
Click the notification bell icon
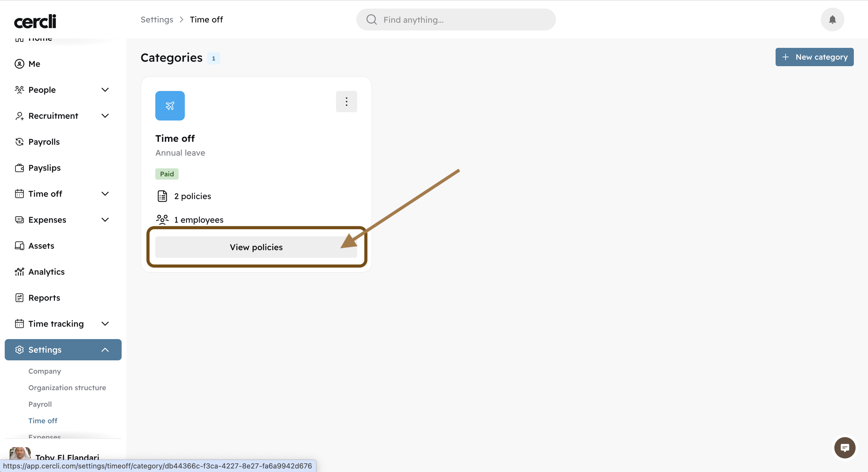click(832, 19)
